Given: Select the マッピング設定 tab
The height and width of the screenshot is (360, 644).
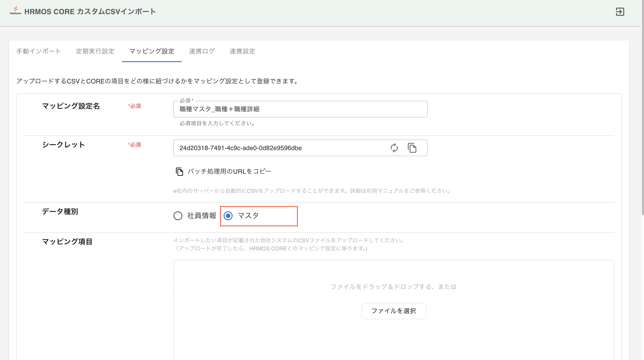Looking at the screenshot, I should click(x=152, y=51).
